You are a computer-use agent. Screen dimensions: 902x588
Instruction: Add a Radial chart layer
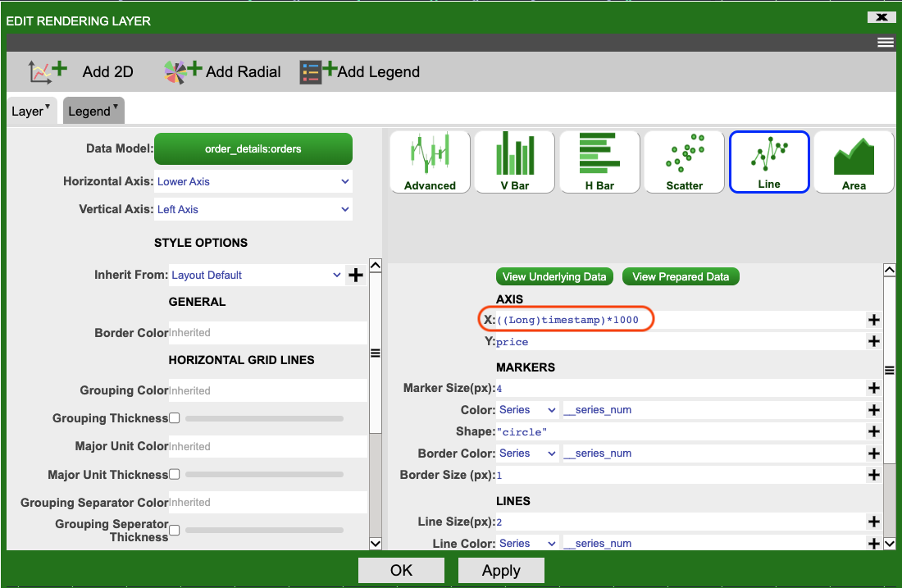pyautogui.click(x=182, y=72)
